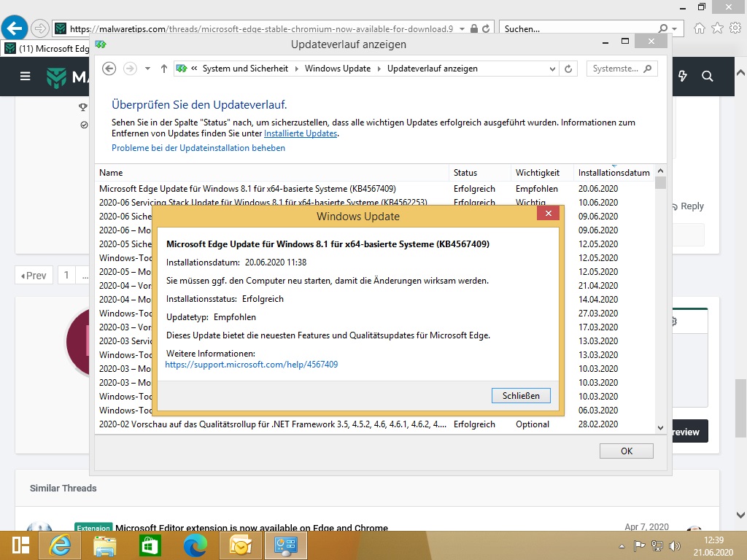The image size is (747, 560).
Task: Click Updateverlauf anzeigen breadcrumb
Action: (x=432, y=69)
